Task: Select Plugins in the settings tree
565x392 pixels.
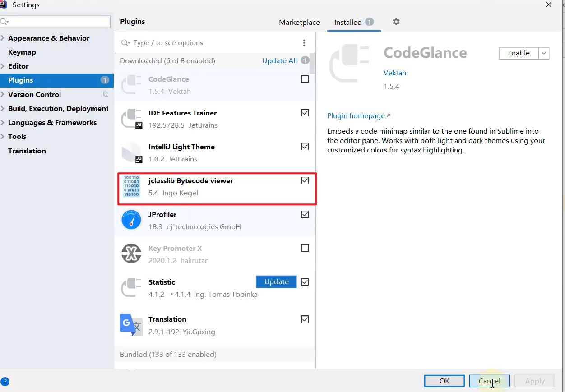Action: (57, 80)
